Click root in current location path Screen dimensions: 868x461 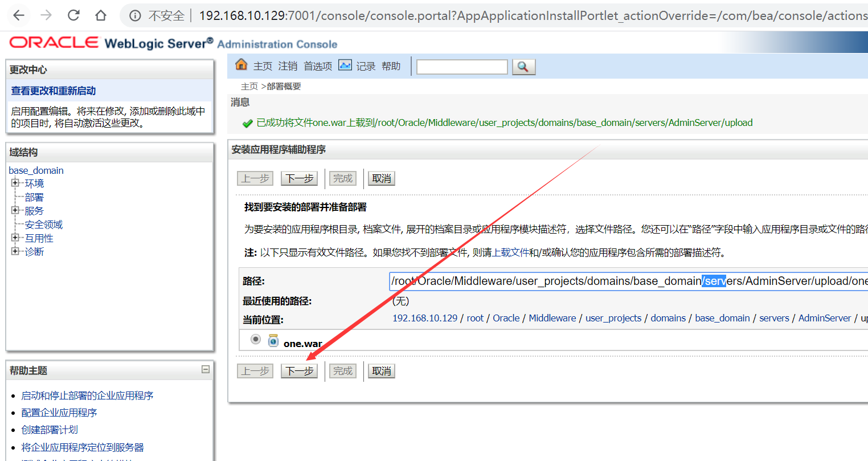pyautogui.click(x=475, y=318)
